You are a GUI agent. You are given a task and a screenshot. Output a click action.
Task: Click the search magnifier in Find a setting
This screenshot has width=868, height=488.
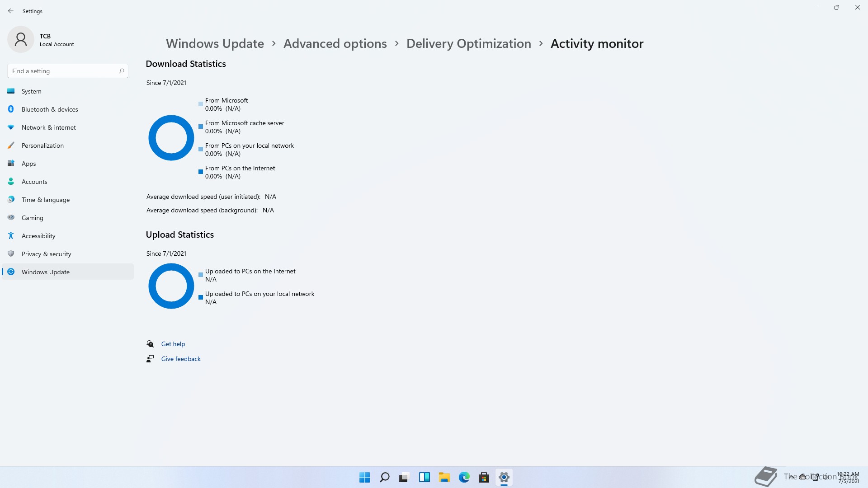[121, 71]
